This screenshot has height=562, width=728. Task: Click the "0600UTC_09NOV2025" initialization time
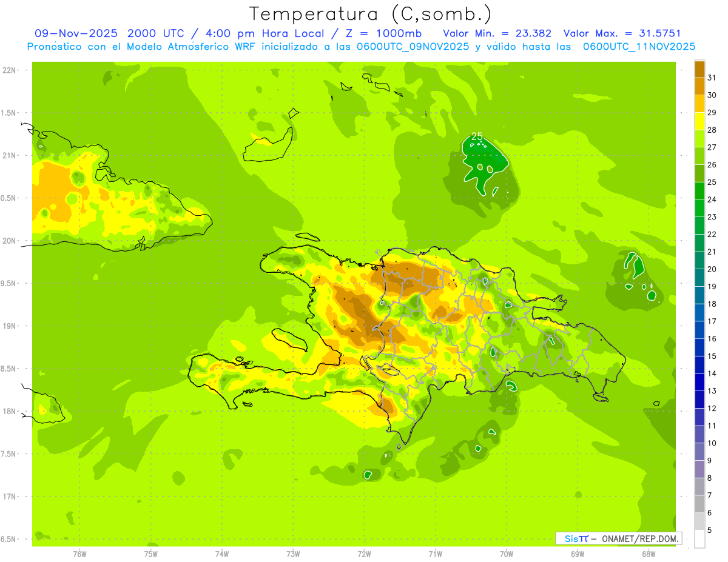[x=413, y=47]
